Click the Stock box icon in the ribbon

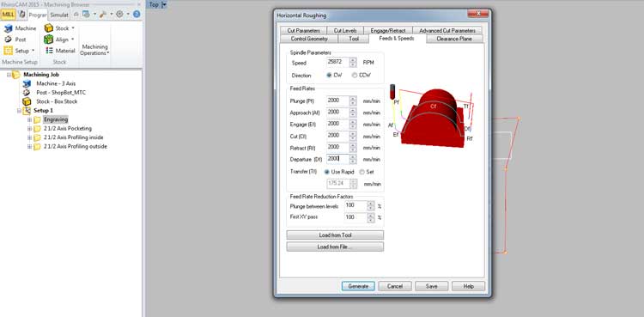[x=49, y=28]
